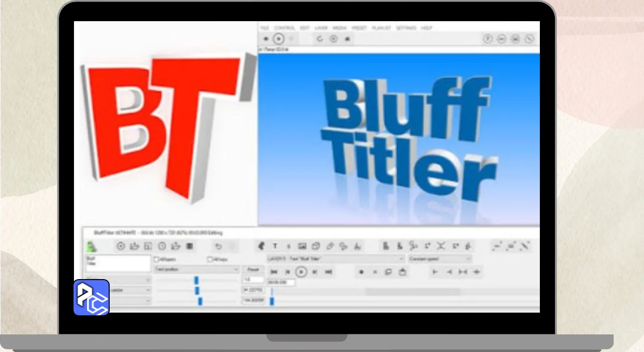Screen dimensions: 644x352
Task: Open the PRESET menu
Action: click(359, 28)
